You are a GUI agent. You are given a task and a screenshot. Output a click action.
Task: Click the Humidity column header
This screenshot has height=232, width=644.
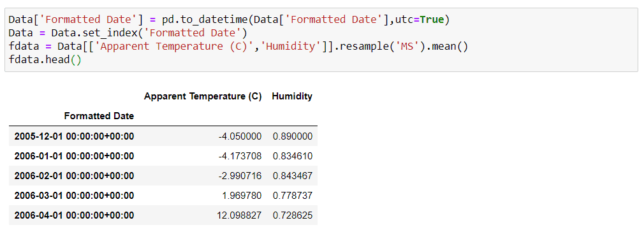point(292,96)
